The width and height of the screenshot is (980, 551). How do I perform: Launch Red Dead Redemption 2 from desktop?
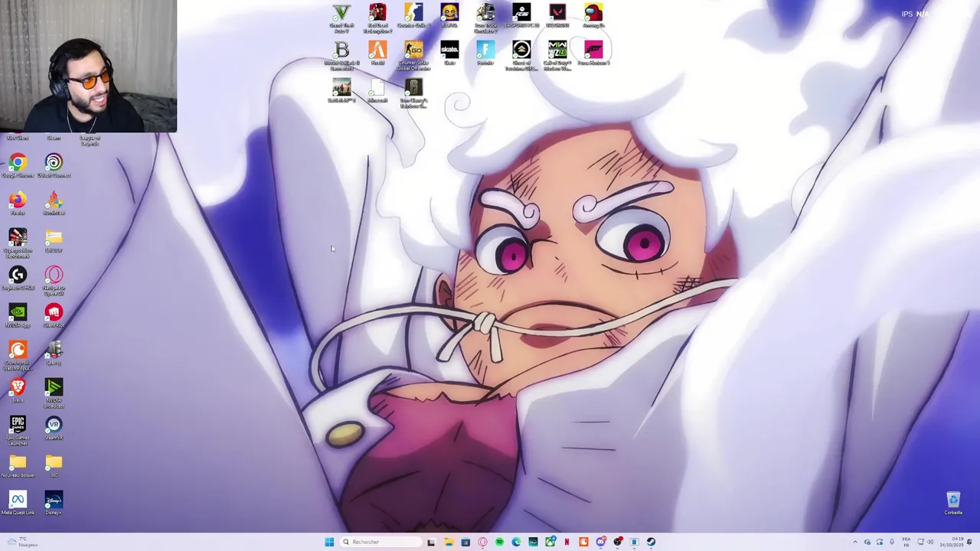pos(377,18)
